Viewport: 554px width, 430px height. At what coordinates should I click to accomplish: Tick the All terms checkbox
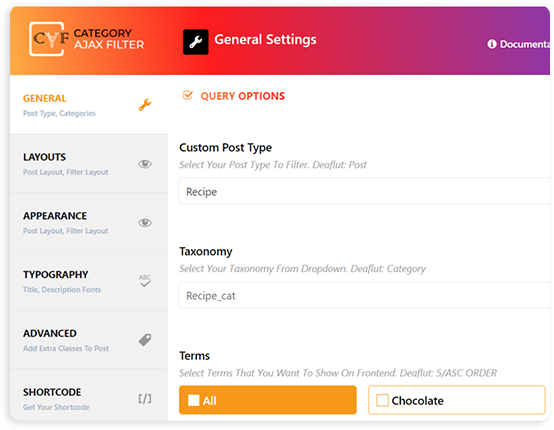pos(194,400)
